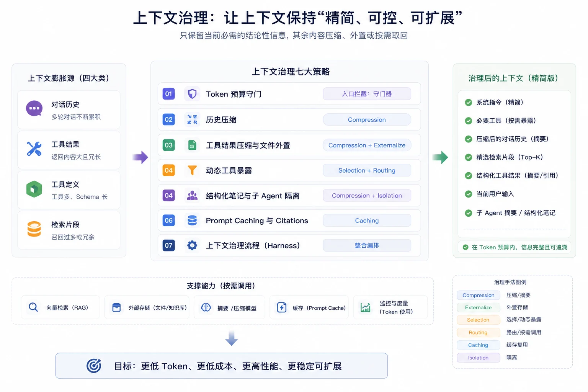
Task: Click the Compression + Externalize tag
Action: [367, 145]
